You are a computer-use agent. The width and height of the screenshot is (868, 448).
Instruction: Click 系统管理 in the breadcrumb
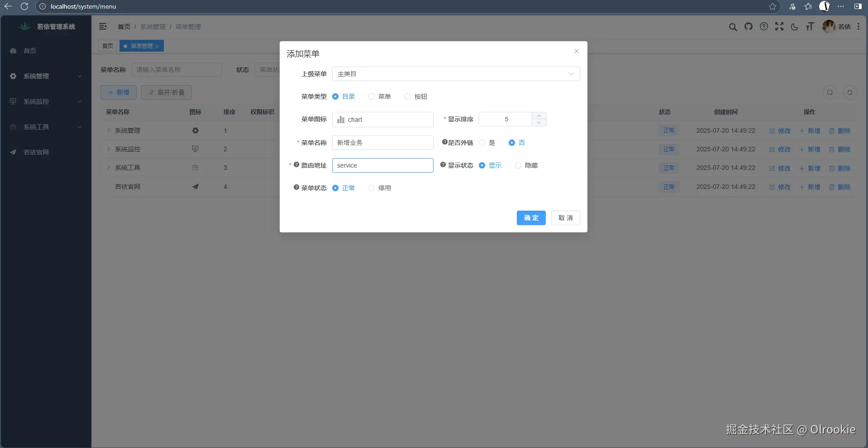tap(153, 27)
